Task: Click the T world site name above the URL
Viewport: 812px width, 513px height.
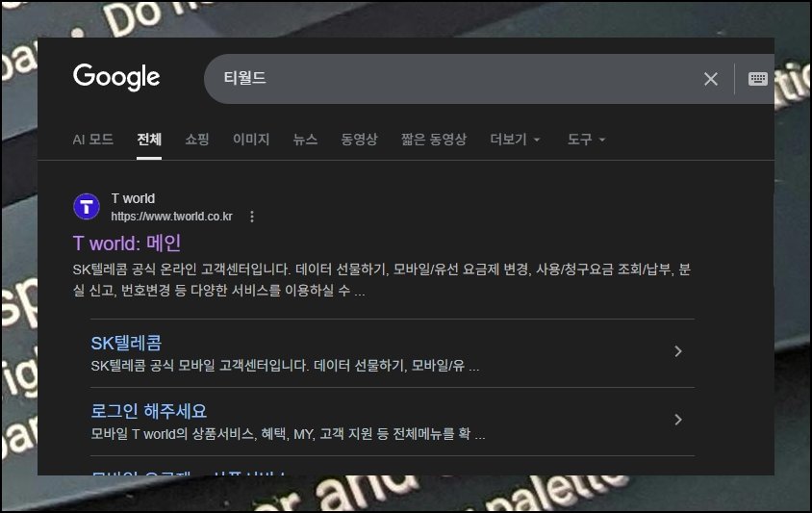Action: pos(133,198)
